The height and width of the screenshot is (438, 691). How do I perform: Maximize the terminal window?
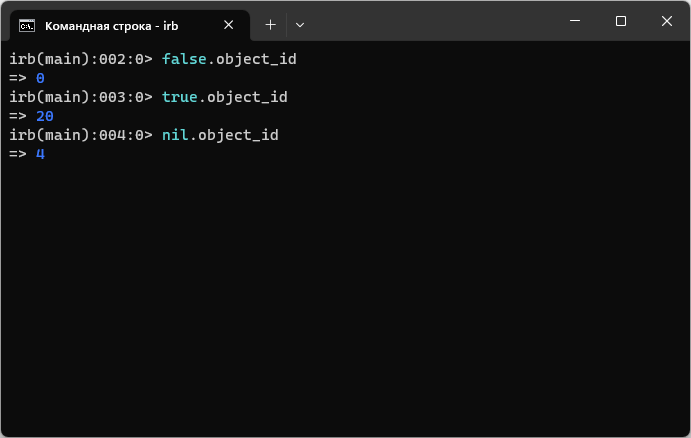pyautogui.click(x=621, y=21)
